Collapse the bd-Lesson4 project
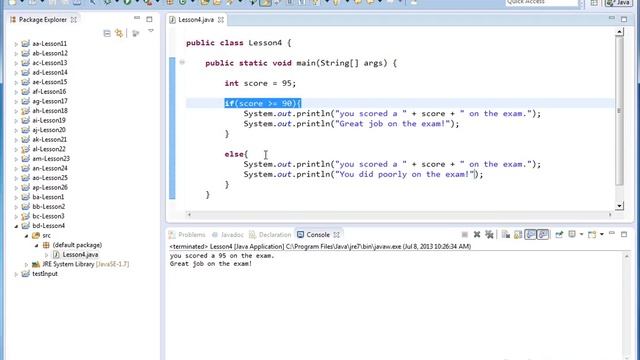640x360 pixels. [16, 226]
